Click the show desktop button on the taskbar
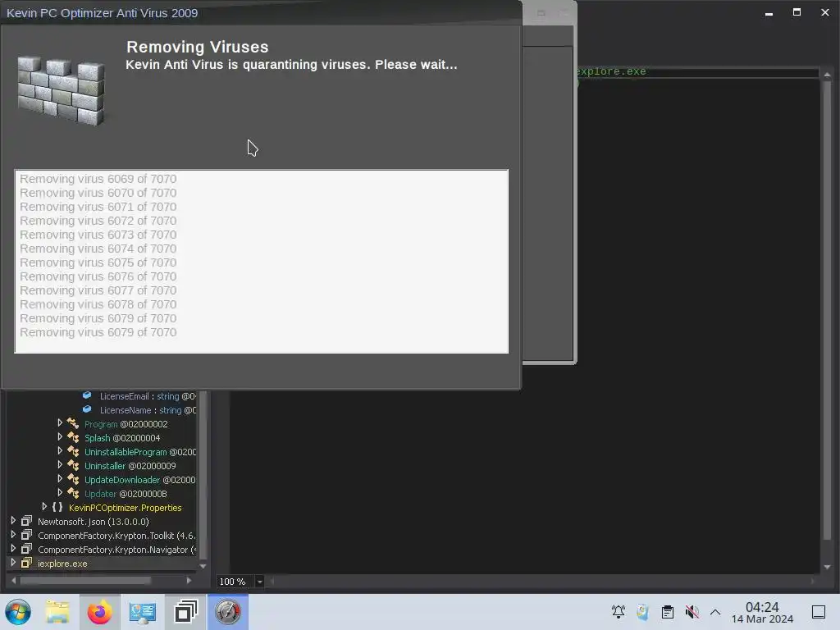The image size is (840, 630). pos(819,612)
